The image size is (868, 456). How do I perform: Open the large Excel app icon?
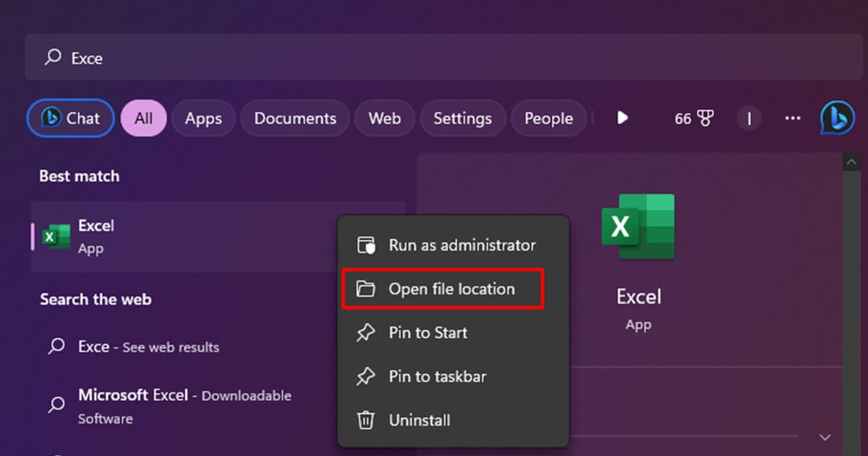[x=639, y=227]
